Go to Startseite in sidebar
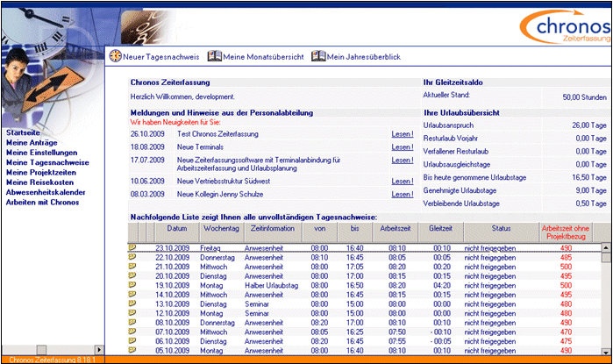 23,132
